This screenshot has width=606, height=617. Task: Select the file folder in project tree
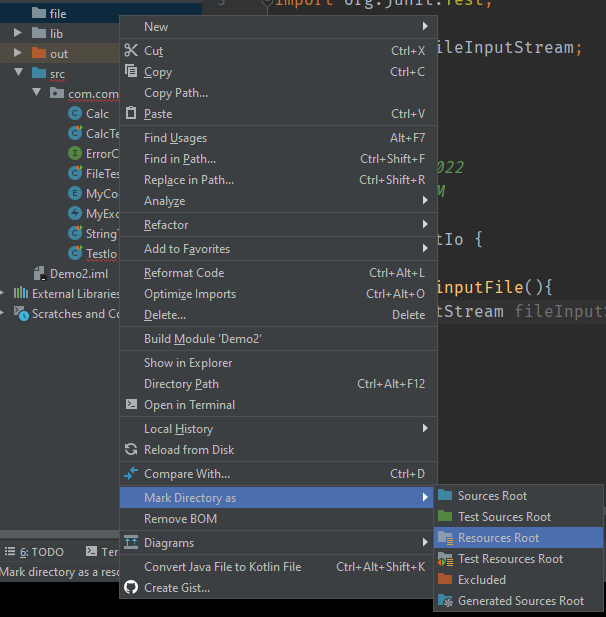click(60, 13)
